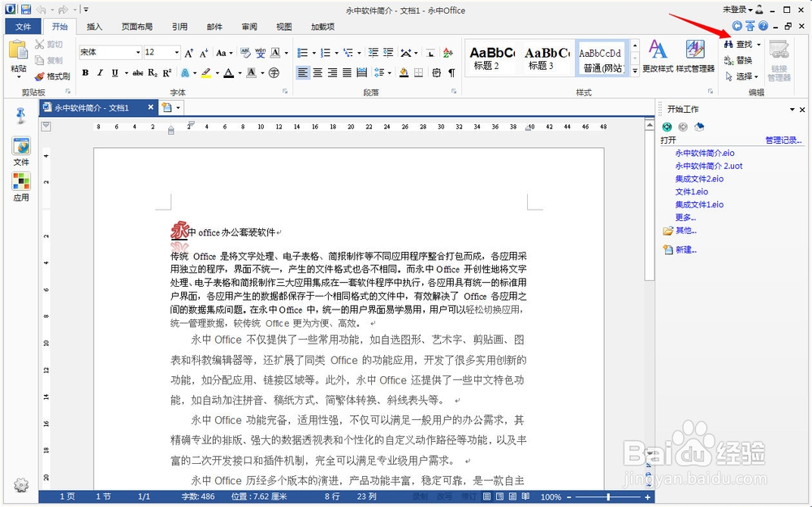
Task: Click the home icon in task pane
Action: coord(699,127)
